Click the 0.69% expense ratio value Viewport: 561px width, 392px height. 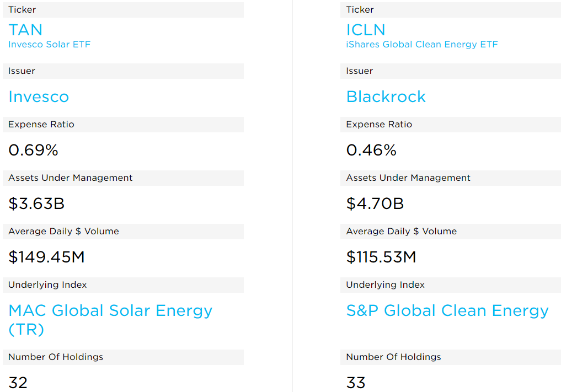pos(33,150)
